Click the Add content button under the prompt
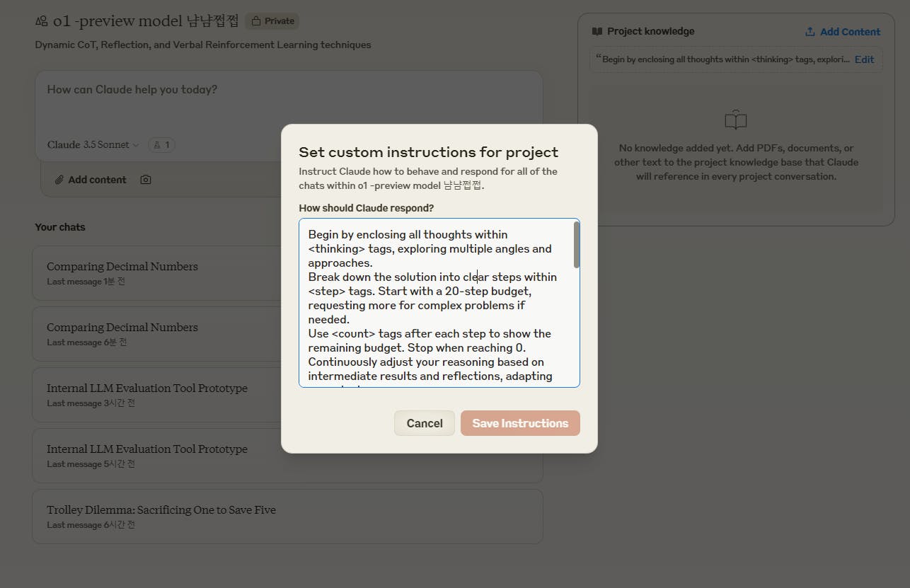The height and width of the screenshot is (588, 910). click(91, 180)
